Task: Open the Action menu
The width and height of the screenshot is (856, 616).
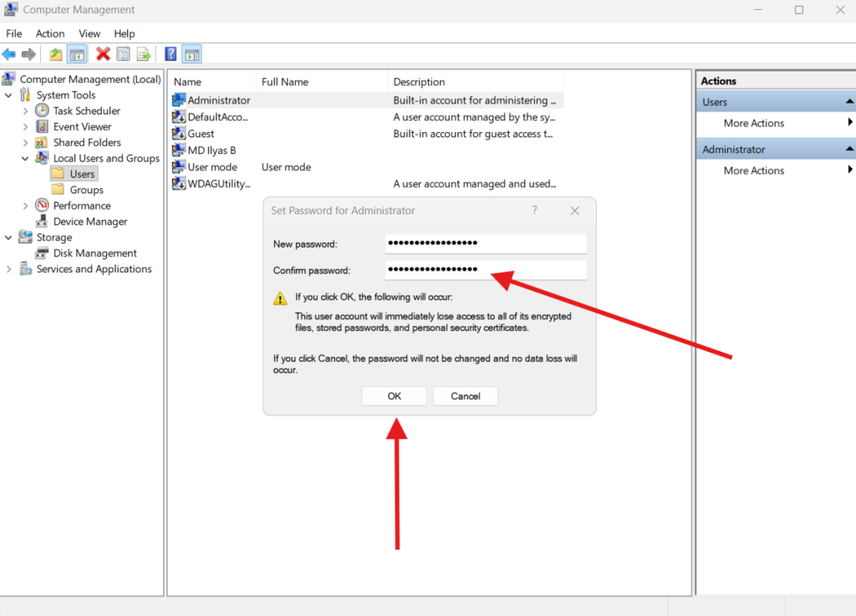Action: tap(50, 33)
